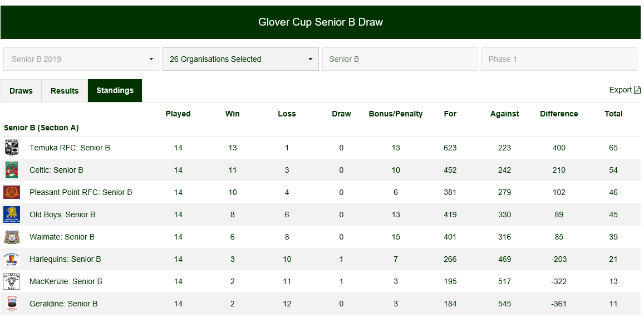Image resolution: width=644 pixels, height=322 pixels.
Task: Click the Celtic club crest icon
Action: pyautogui.click(x=12, y=170)
